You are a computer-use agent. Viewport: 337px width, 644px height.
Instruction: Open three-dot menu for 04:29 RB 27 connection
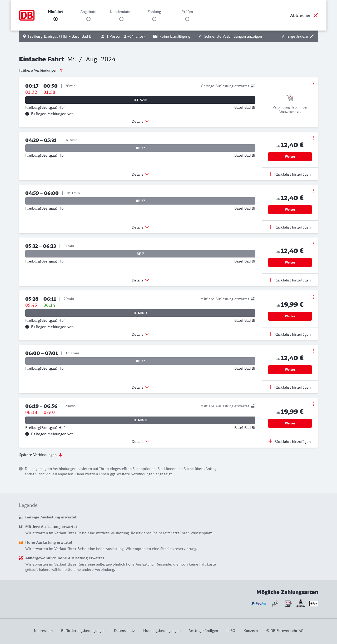coord(313,138)
